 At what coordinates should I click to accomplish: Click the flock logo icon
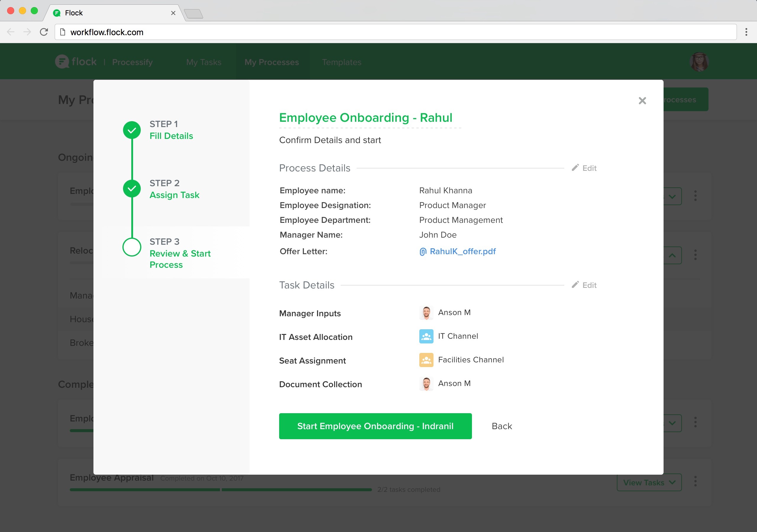(62, 61)
